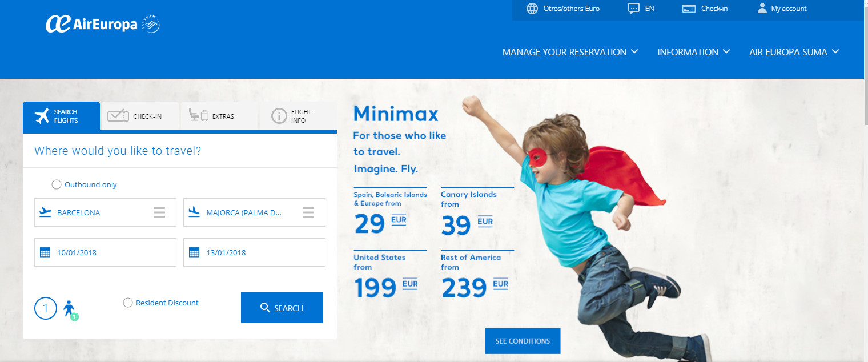The height and width of the screenshot is (362, 868).
Task: Click the Air Europa logo
Action: [x=91, y=24]
